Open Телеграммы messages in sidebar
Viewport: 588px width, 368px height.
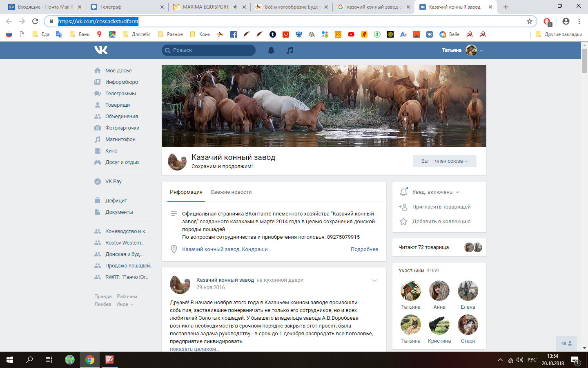coord(120,94)
